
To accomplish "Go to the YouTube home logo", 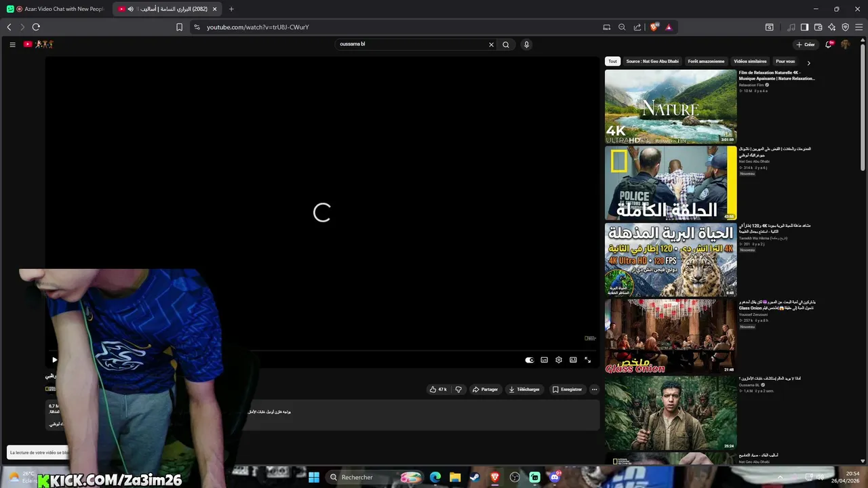I will 39,44.
